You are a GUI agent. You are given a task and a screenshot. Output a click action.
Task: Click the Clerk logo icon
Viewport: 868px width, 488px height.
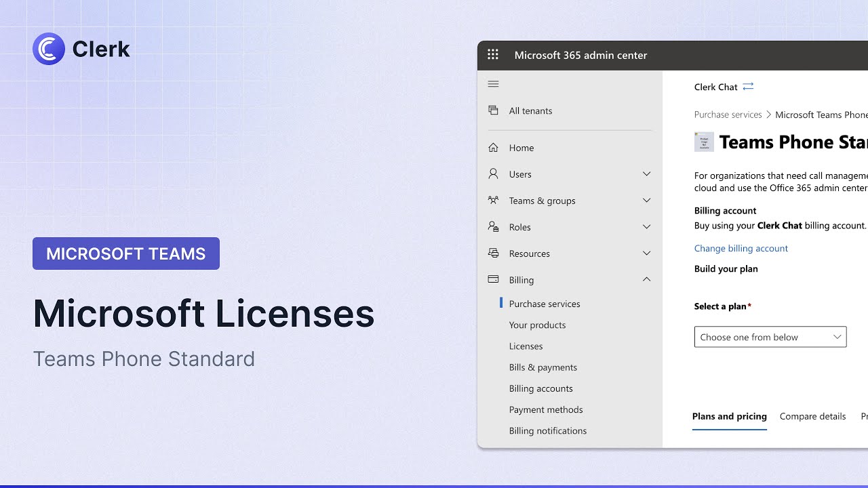click(x=49, y=49)
